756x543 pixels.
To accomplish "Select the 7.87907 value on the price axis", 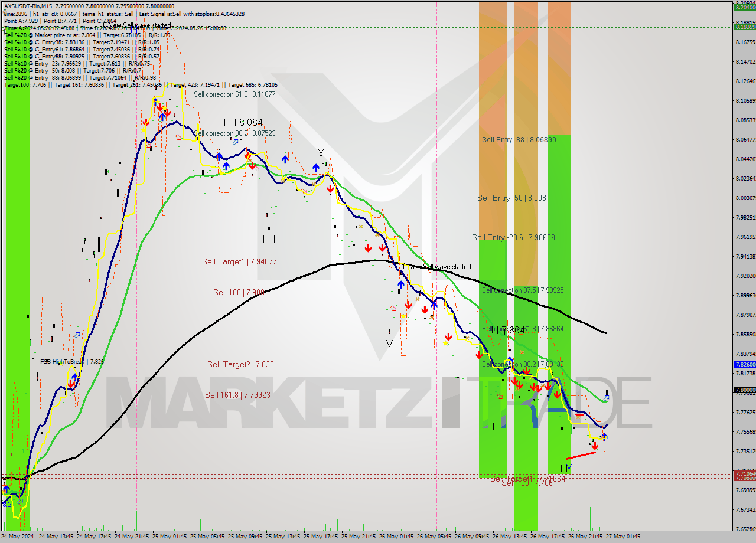I will point(745,315).
